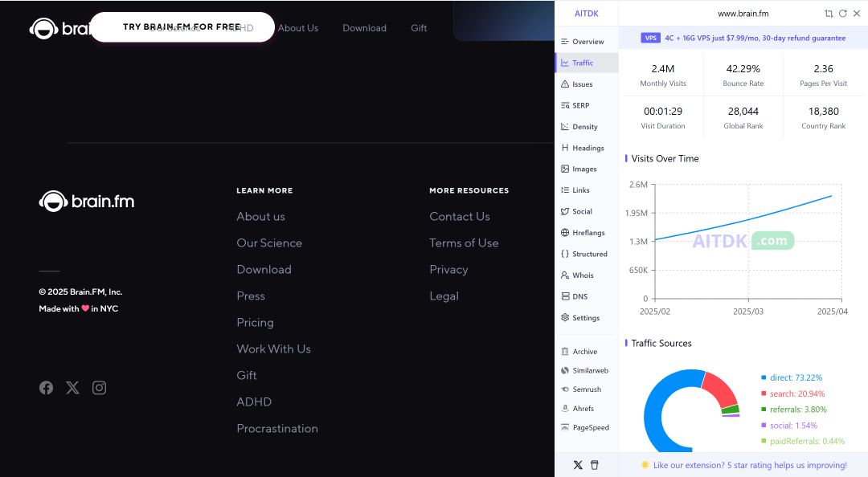This screenshot has width=868, height=477.
Task: Click the 2.4M Monthly Visits stat
Action: coord(662,75)
